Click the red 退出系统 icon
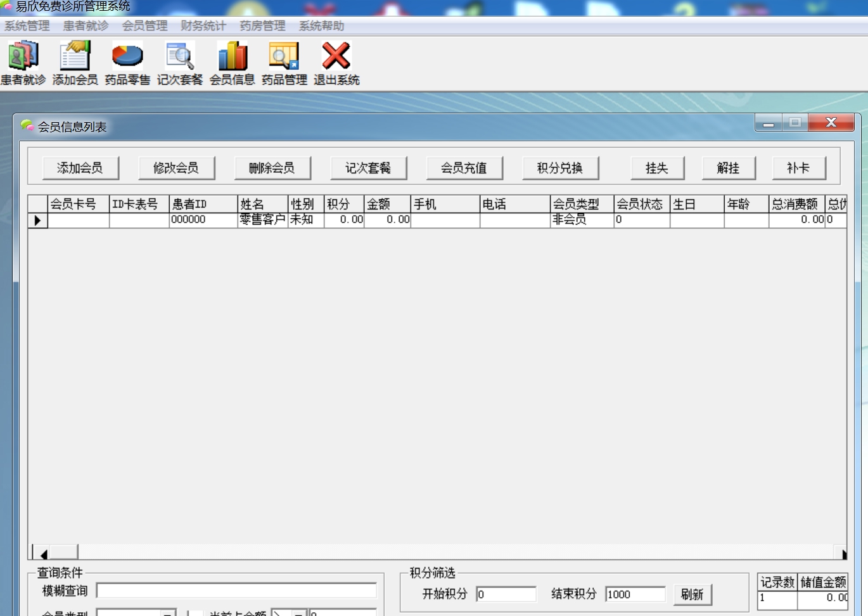868x616 pixels. click(336, 56)
